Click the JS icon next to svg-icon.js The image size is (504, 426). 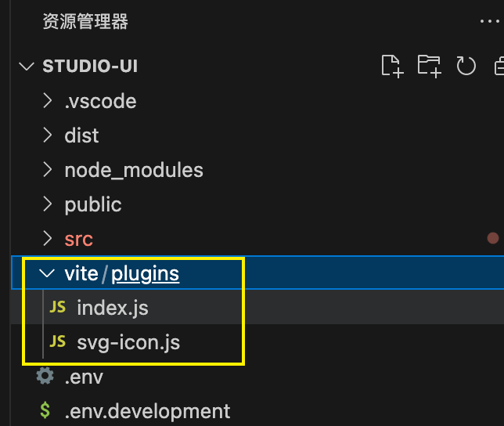[58, 341]
